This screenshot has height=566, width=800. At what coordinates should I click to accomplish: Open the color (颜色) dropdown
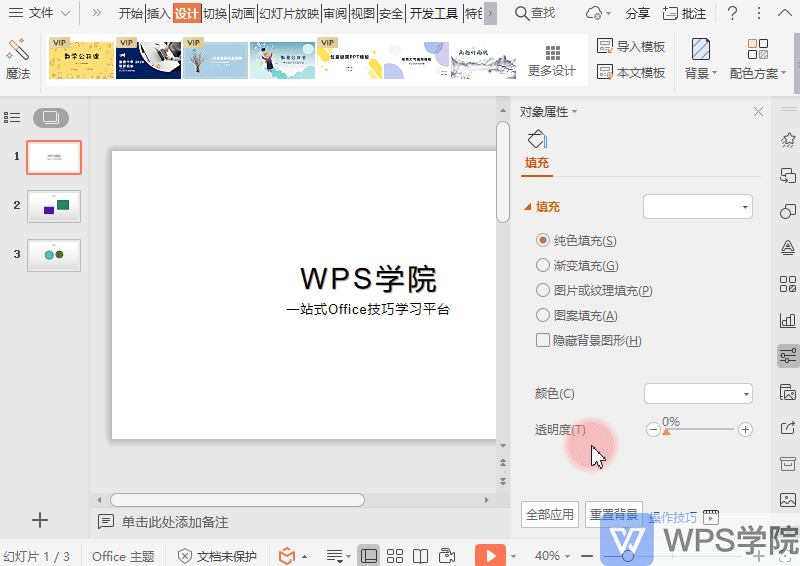pyautogui.click(x=698, y=393)
